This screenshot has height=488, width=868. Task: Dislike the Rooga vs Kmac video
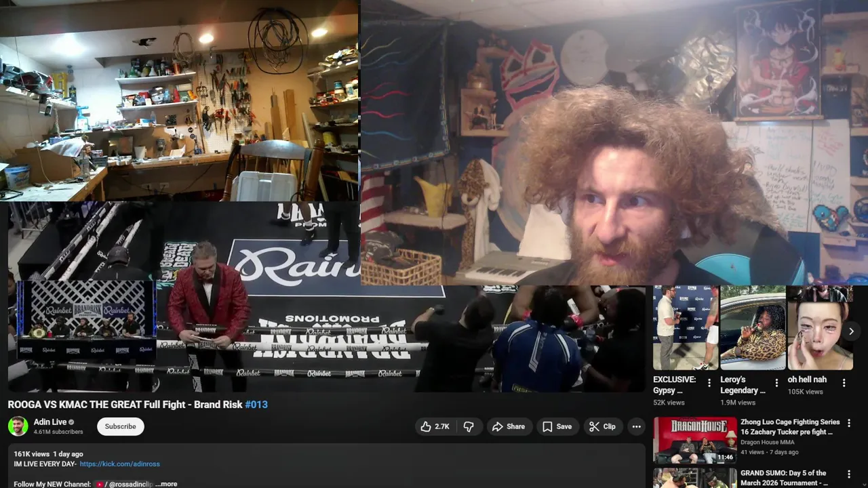tap(468, 426)
